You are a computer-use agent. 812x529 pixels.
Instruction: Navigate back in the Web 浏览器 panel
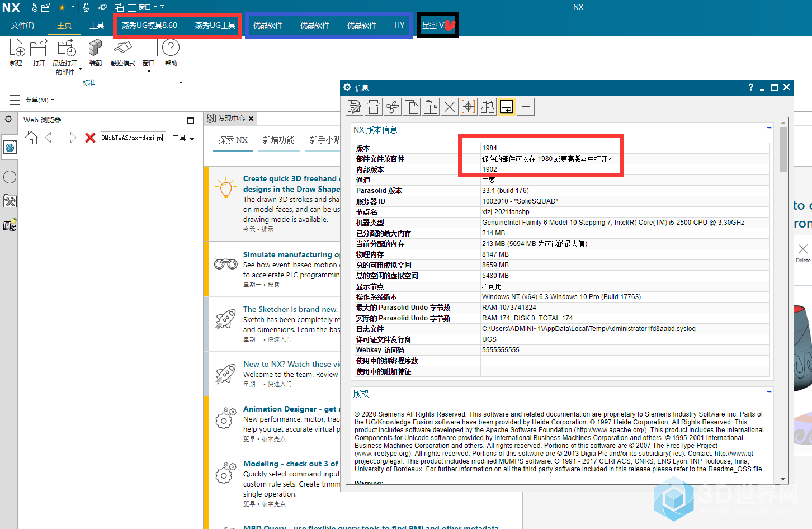(51, 138)
